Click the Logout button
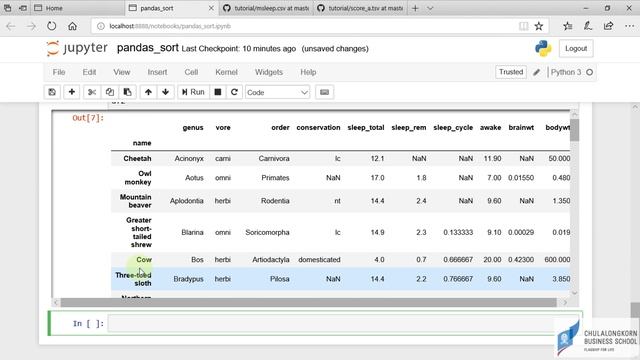Viewport: 640px width, 360px height. [576, 49]
